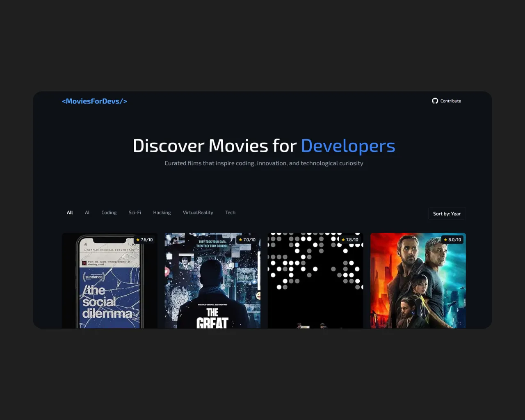Click the Blade Runner 2049 poster
Viewport: 525px width, 420px height.
418,283
